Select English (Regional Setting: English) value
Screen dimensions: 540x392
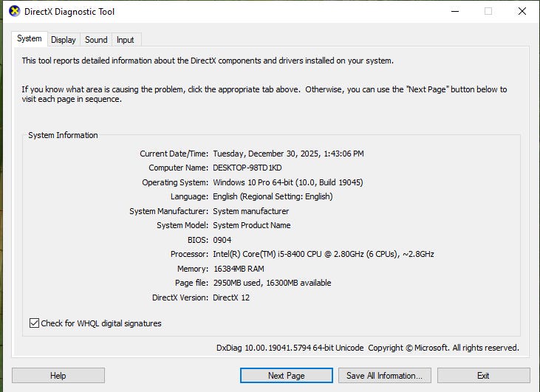[273, 196]
